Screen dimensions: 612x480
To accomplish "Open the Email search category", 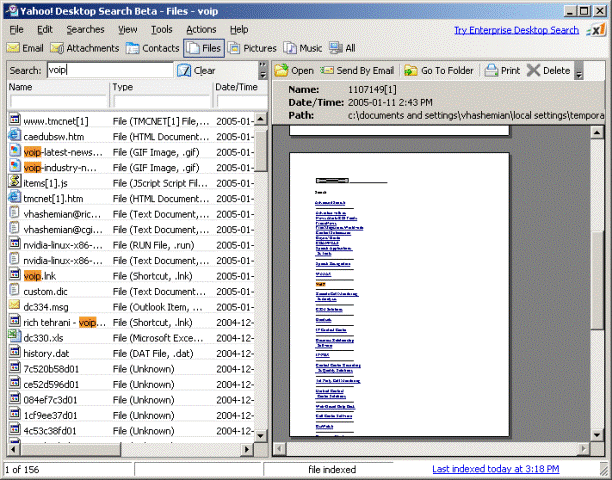I will coord(26,48).
